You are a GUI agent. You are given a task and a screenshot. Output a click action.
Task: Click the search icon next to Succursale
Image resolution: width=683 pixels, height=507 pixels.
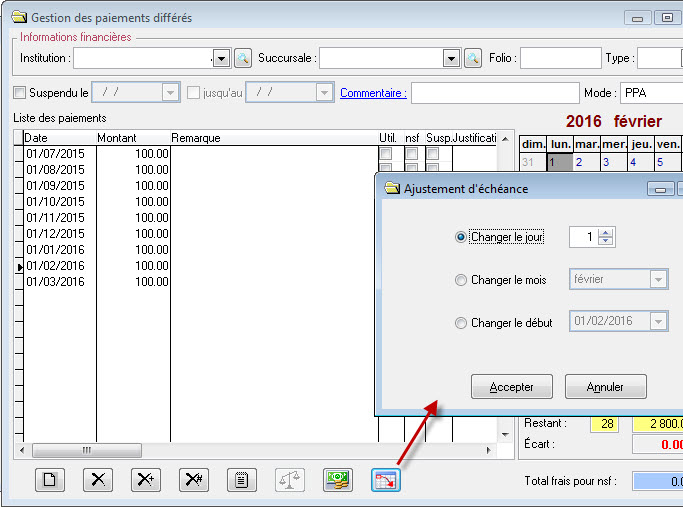pos(472,59)
